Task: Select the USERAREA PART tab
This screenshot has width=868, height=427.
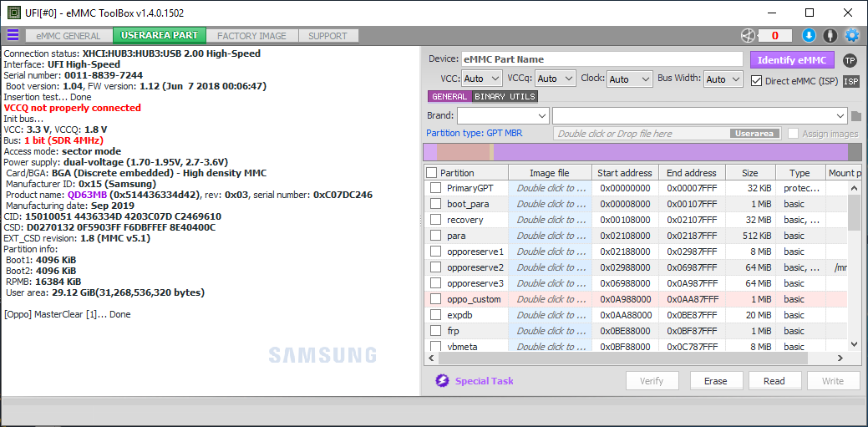Action: [x=160, y=35]
